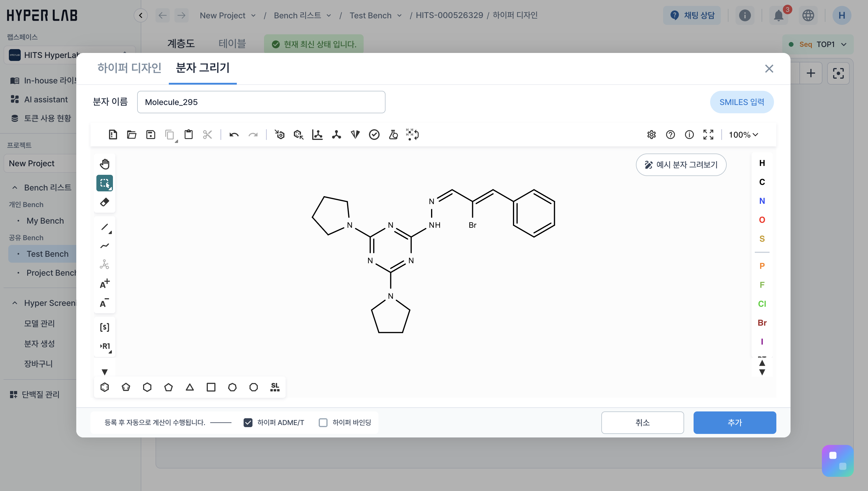Choose the single bond tool

[104, 227]
